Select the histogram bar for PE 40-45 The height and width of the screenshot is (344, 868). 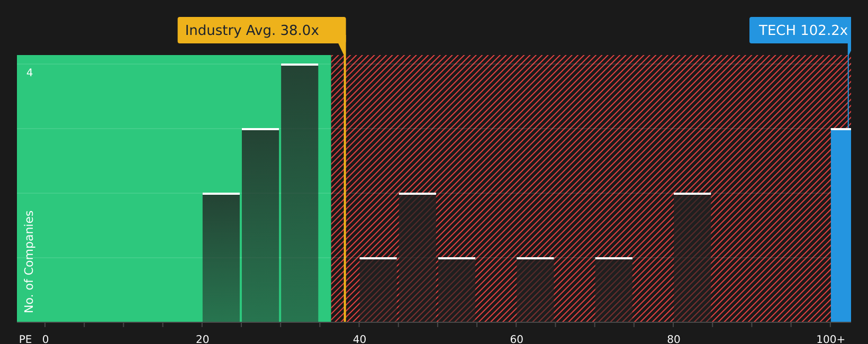tap(378, 289)
